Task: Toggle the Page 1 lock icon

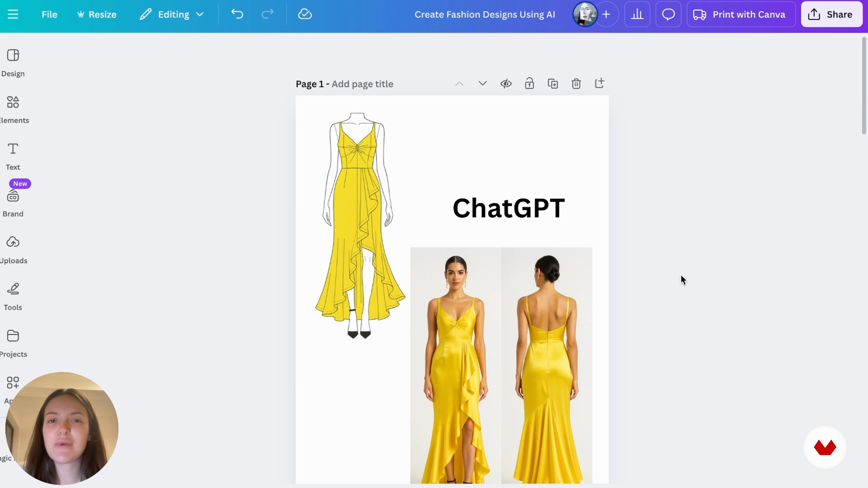Action: (x=529, y=84)
